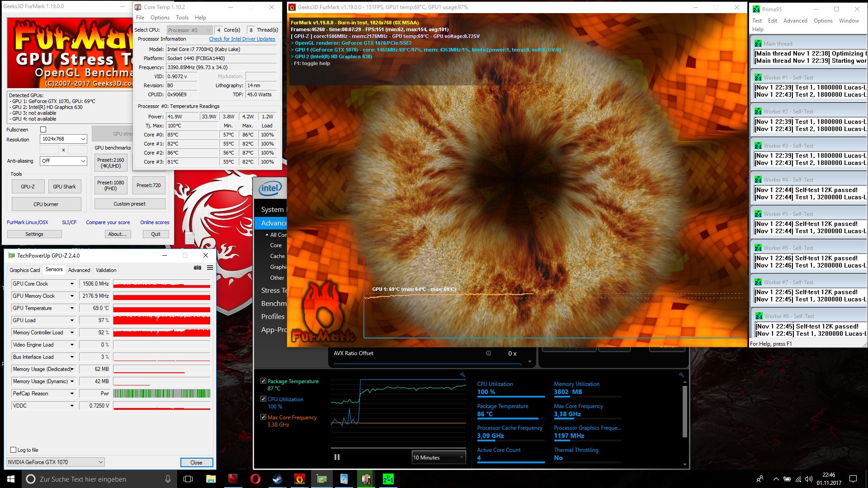This screenshot has height=488, width=868.
Task: Open the Resolution 1024x768 dropdown
Action: [x=63, y=139]
